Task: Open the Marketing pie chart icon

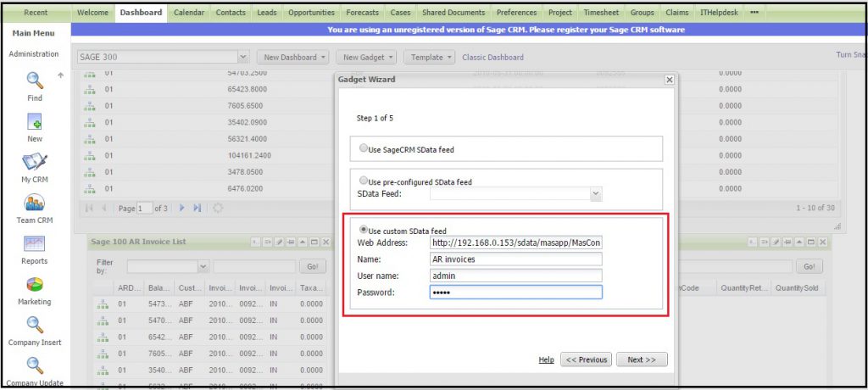Action: [34, 284]
